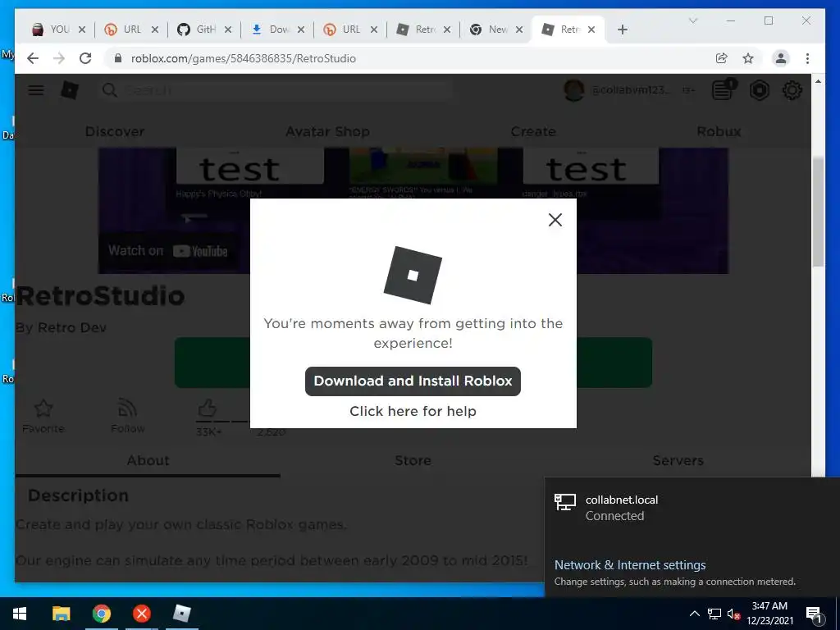Viewport: 840px width, 630px height.
Task: Open a new Chrome tab
Action: (622, 30)
